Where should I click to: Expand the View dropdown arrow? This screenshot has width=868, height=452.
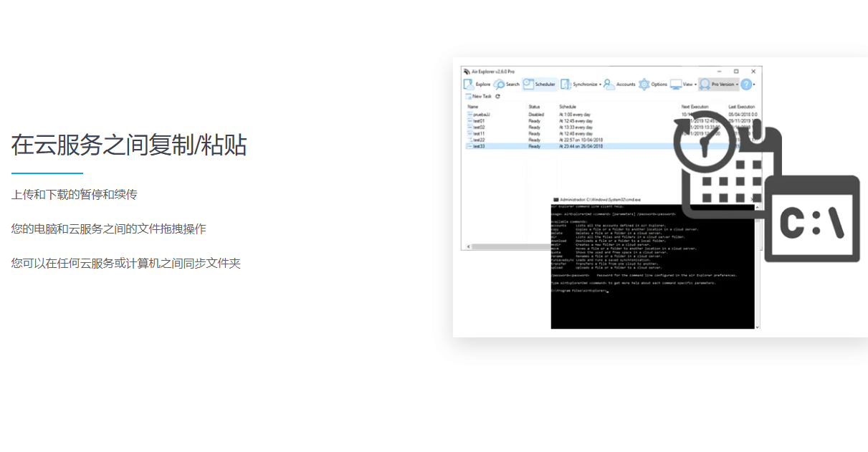(695, 85)
